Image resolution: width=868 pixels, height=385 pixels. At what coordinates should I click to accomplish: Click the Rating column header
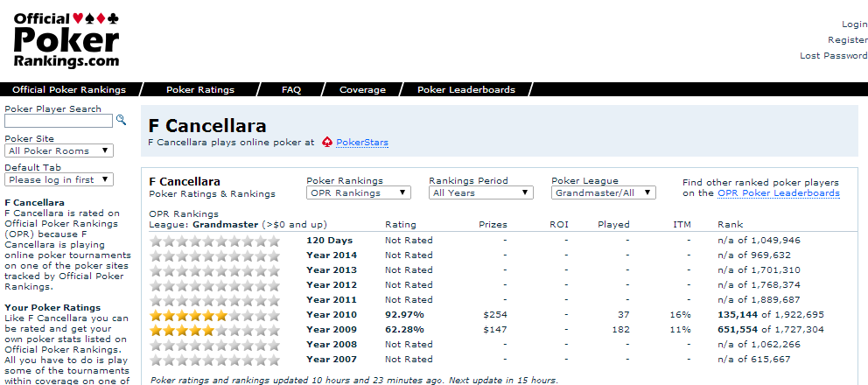[401, 225]
